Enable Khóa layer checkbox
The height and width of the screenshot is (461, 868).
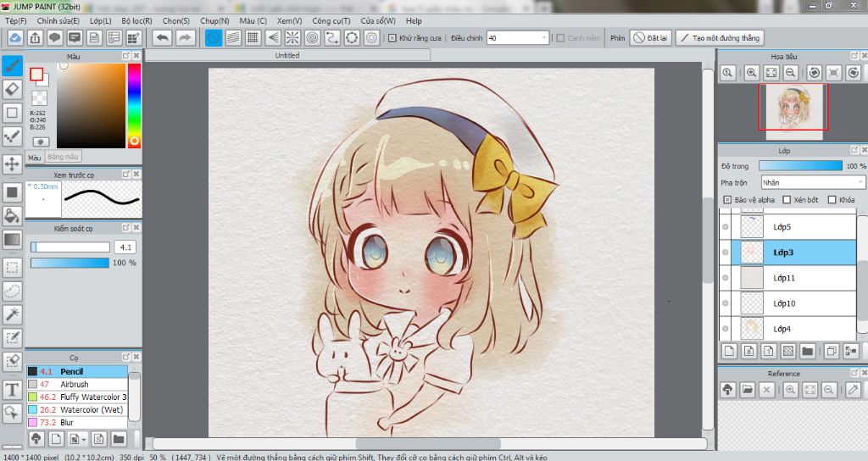[x=832, y=200]
